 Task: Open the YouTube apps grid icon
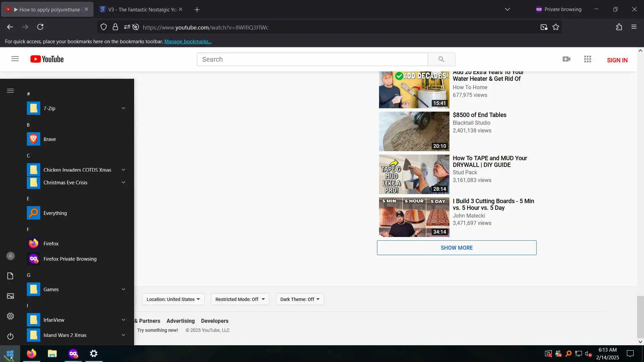pos(587,59)
